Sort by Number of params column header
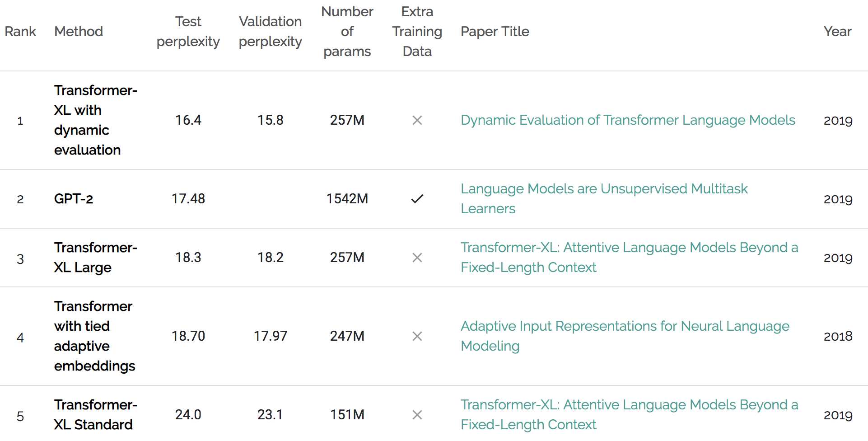Viewport: 868px width, 441px height. tap(347, 32)
